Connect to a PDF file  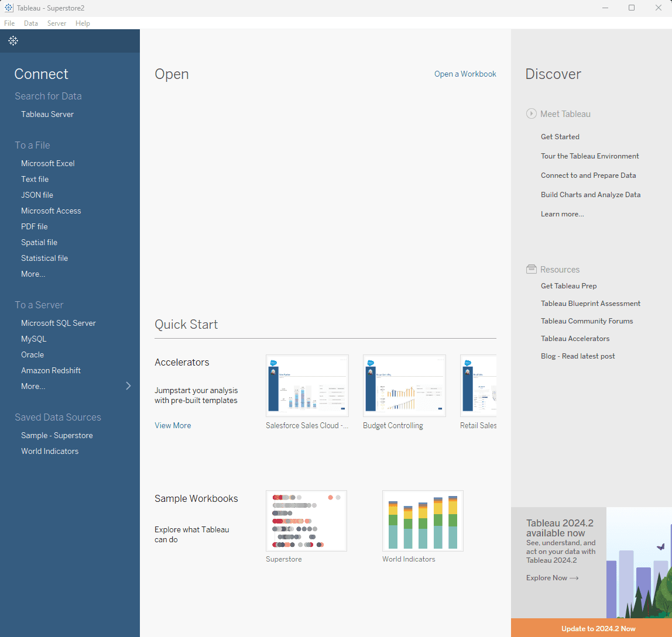[x=35, y=226]
